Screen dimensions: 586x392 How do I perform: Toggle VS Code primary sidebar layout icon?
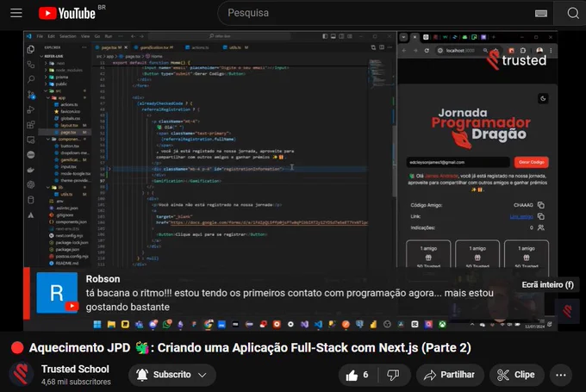coord(325,36)
